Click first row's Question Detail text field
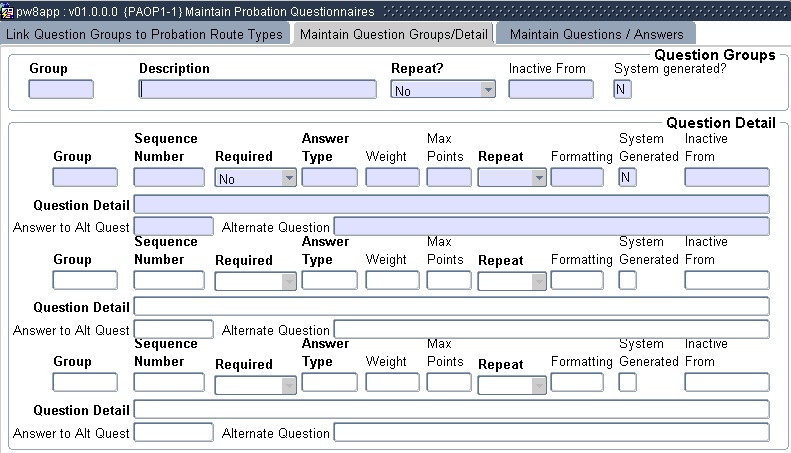Image resolution: width=791 pixels, height=453 pixels. [x=451, y=204]
